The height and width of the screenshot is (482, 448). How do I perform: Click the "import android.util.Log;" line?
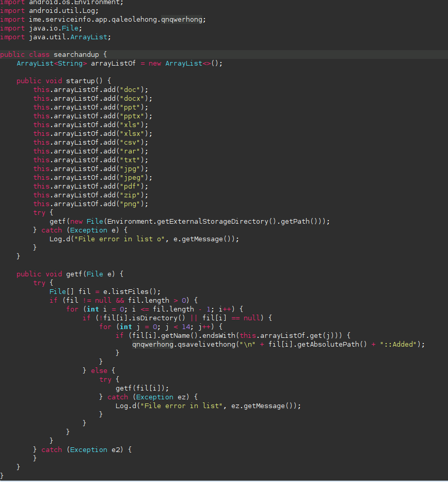click(x=49, y=11)
